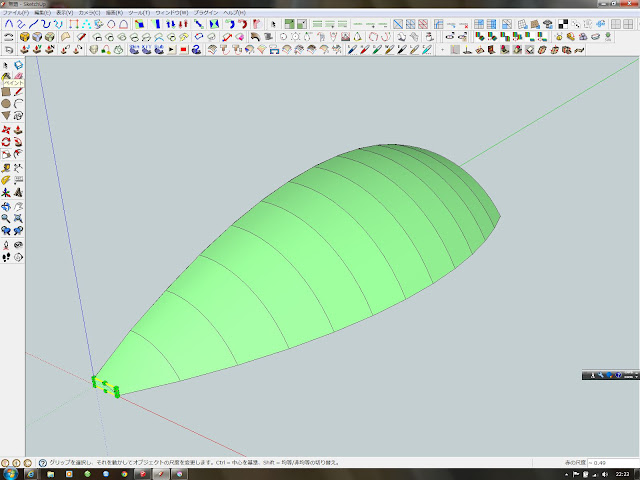Image resolution: width=640 pixels, height=480 pixels.
Task: Click the taskbar clock
Action: tap(623, 474)
